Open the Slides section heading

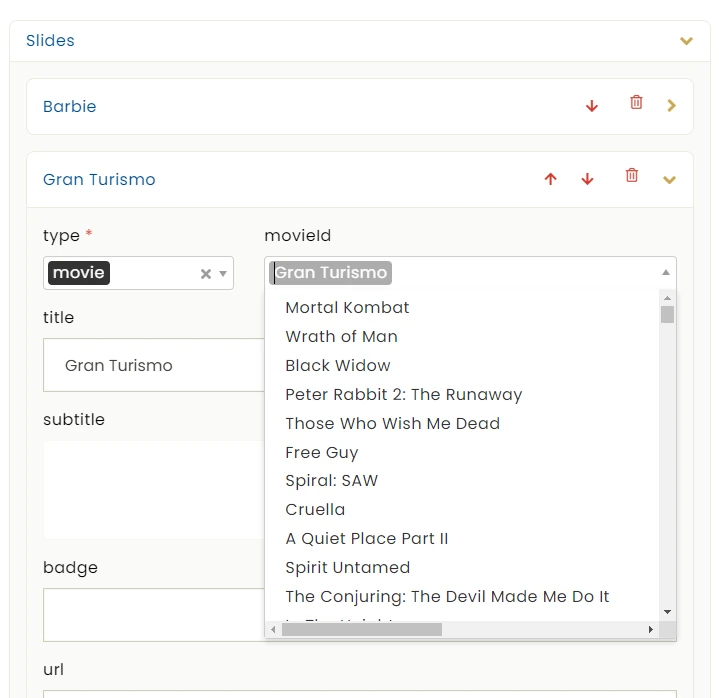point(50,40)
